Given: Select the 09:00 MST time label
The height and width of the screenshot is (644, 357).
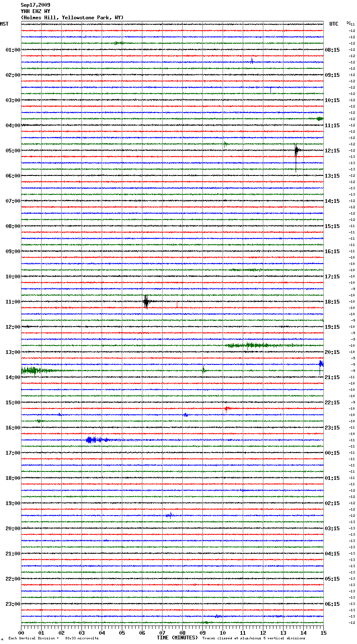Looking at the screenshot, I should pyautogui.click(x=13, y=251).
